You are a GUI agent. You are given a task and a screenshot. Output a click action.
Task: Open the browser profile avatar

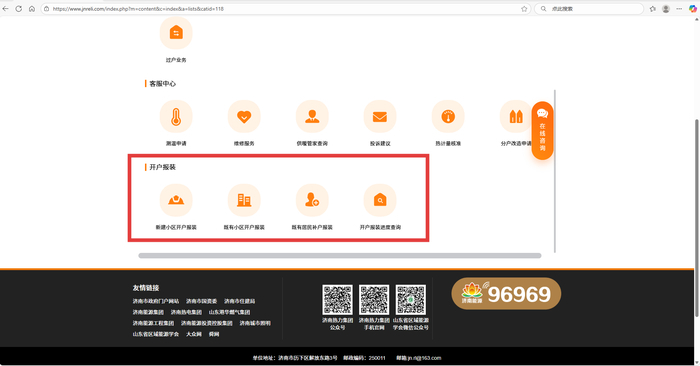[666, 8]
